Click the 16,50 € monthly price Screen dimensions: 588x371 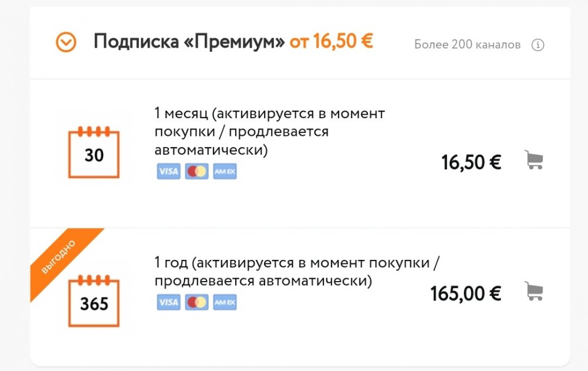point(471,162)
